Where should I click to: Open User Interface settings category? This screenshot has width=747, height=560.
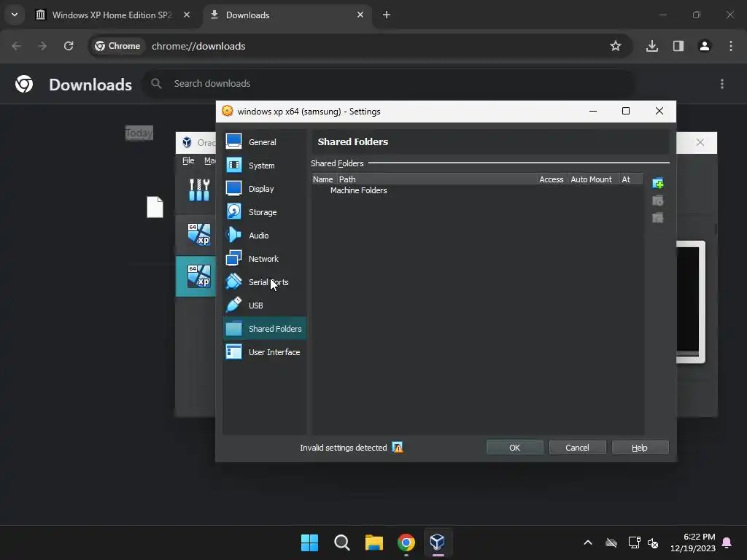(x=264, y=352)
